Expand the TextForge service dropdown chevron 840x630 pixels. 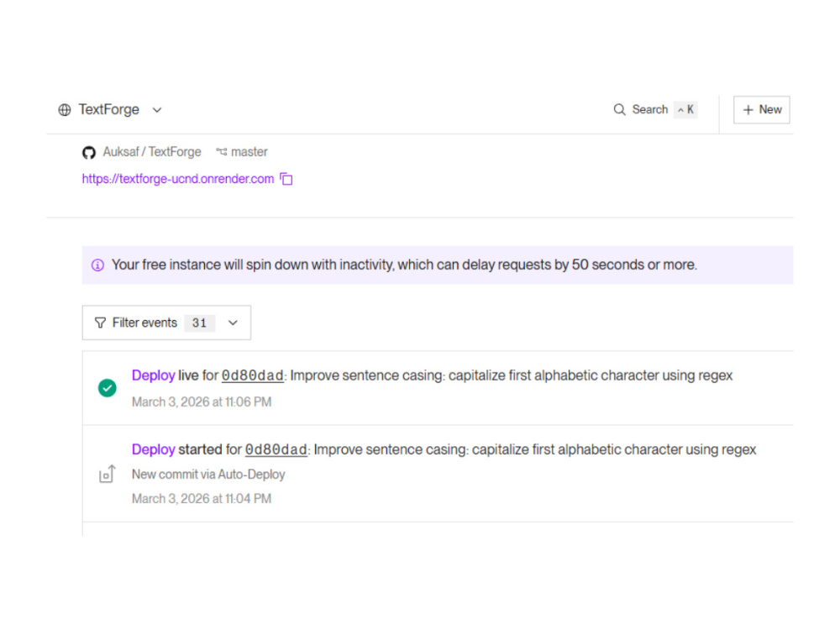[157, 110]
